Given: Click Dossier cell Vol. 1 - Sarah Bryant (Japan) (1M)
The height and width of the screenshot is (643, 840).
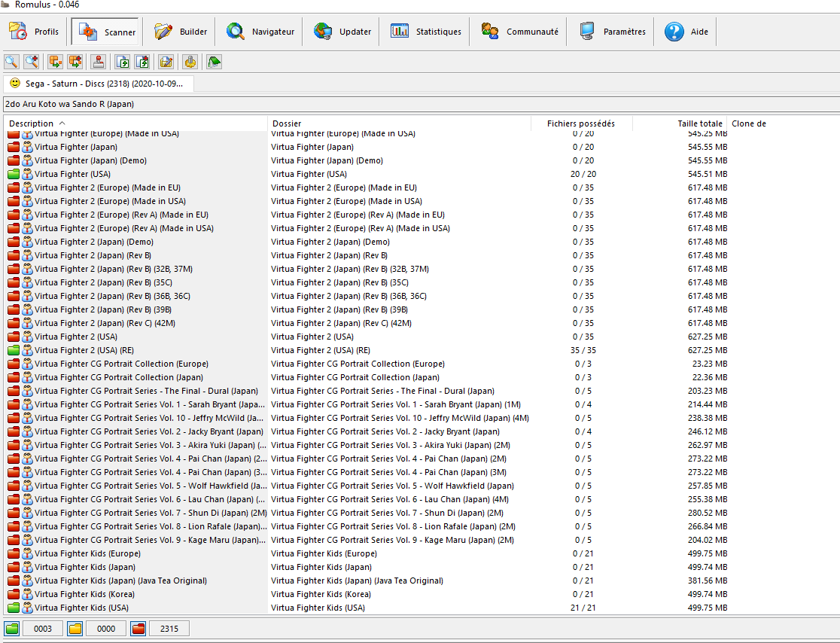Looking at the screenshot, I should coord(396,404).
